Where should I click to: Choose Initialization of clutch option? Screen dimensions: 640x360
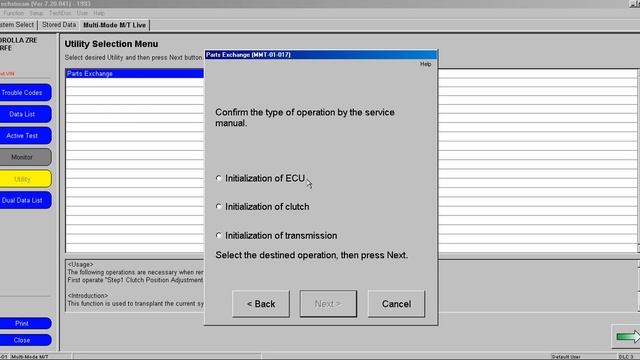[x=219, y=207]
